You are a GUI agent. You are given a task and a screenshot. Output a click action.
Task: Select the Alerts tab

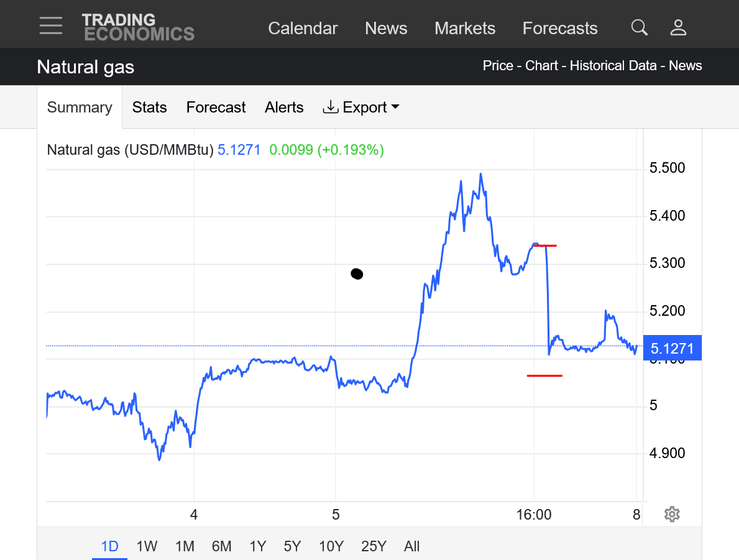[284, 108]
